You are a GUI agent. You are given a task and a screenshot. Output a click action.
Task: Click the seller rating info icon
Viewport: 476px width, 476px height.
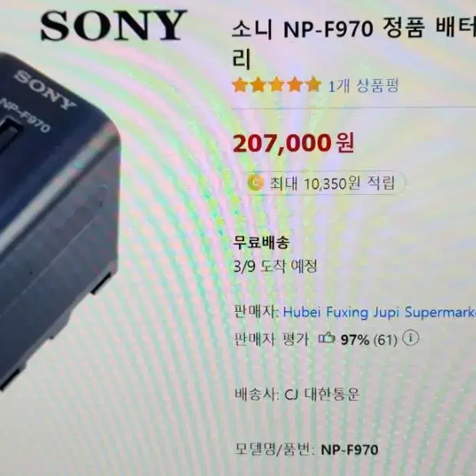(x=411, y=338)
